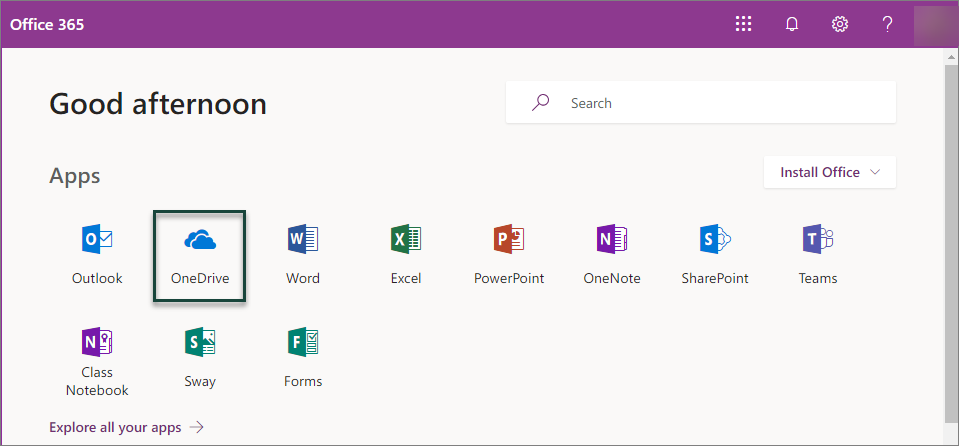Viewport: 959px width, 446px height.
Task: Launch OneDrive from the Apps list
Action: [x=200, y=255]
